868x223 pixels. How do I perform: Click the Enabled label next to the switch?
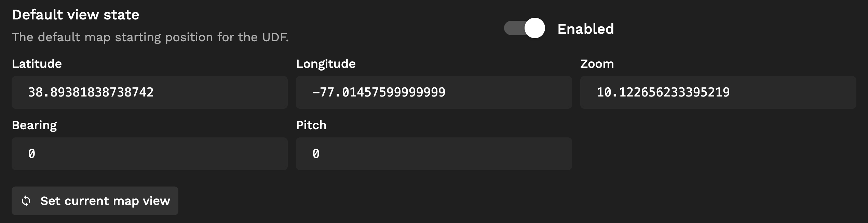[x=585, y=29]
